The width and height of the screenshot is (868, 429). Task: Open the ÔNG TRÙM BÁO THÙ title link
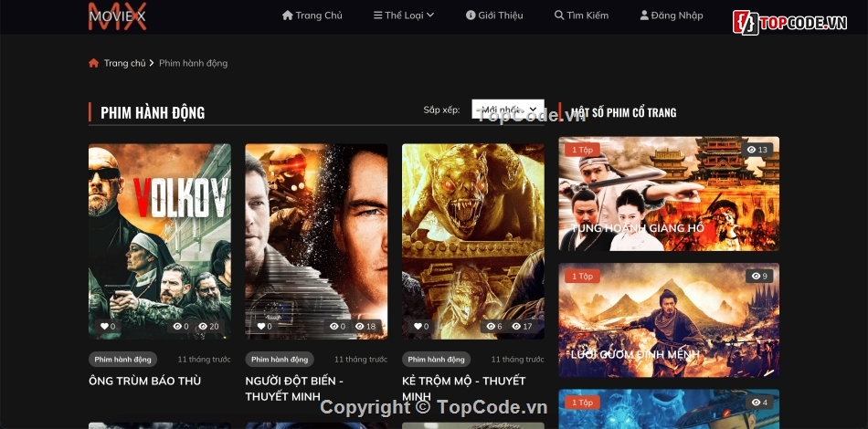[144, 381]
